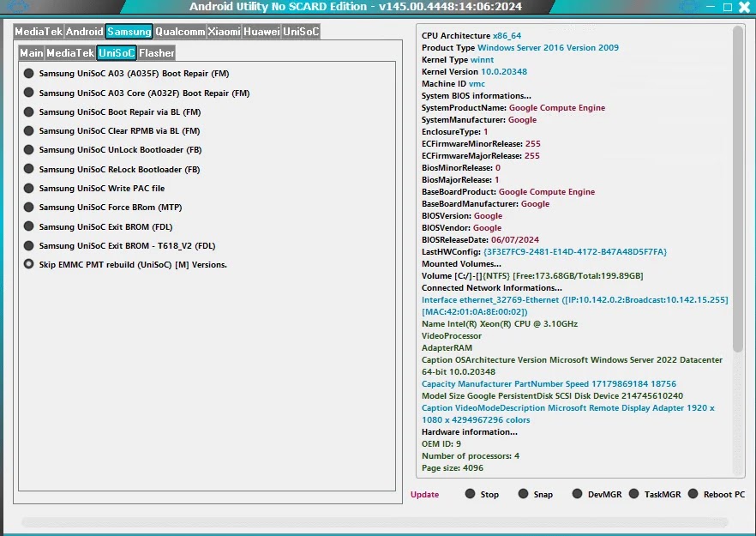Click the BIOSReleaseDate 06/07/2024 line
Image resolution: width=756 pixels, height=536 pixels.
pos(480,240)
